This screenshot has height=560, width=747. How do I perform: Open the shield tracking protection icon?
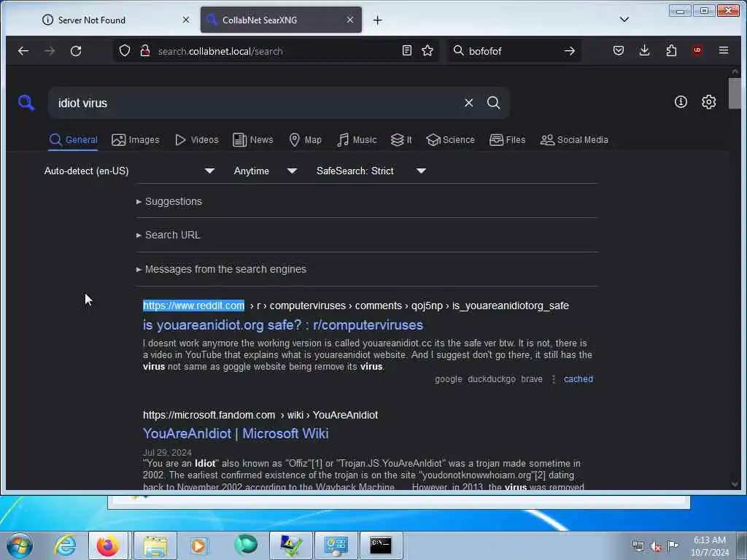point(124,50)
